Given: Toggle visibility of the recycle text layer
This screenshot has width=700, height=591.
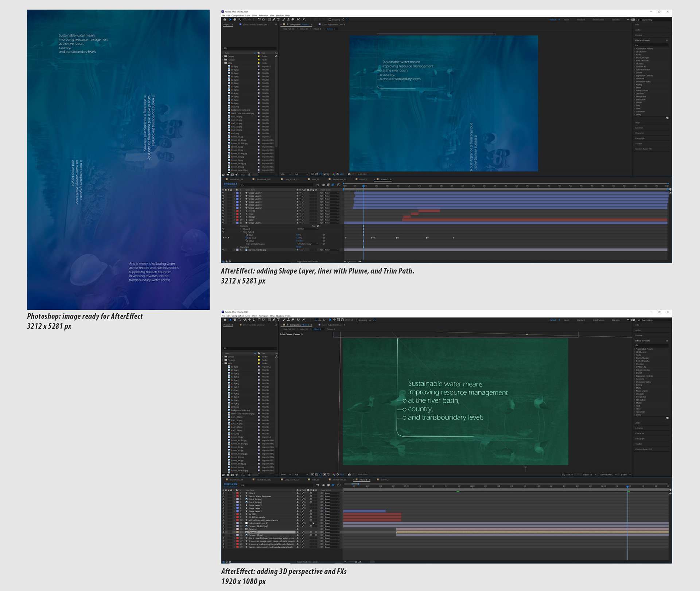Looking at the screenshot, I should (223, 211).
